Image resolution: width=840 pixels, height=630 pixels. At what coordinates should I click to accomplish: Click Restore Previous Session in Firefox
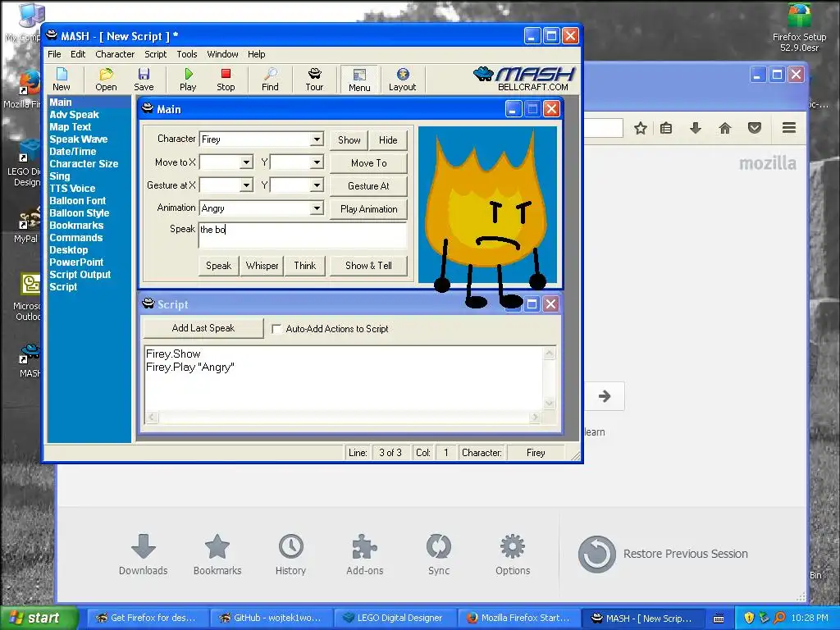pos(663,554)
